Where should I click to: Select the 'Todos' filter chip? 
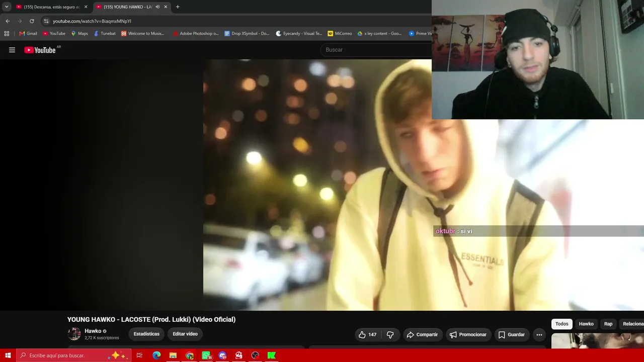point(562,324)
